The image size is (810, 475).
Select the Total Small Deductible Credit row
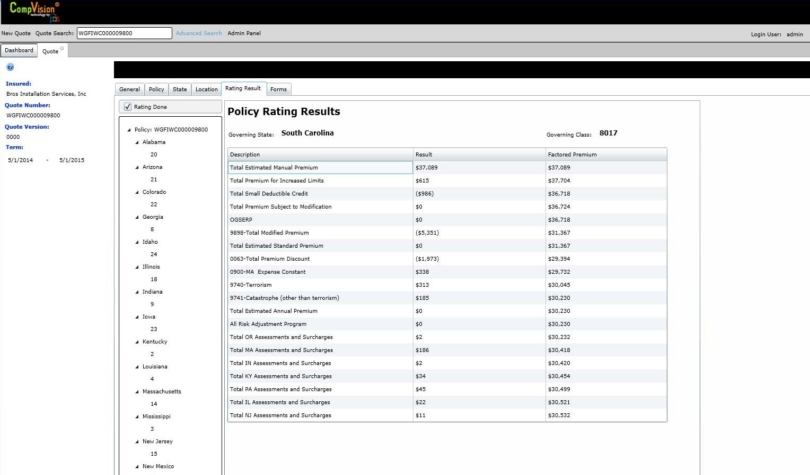(447, 194)
